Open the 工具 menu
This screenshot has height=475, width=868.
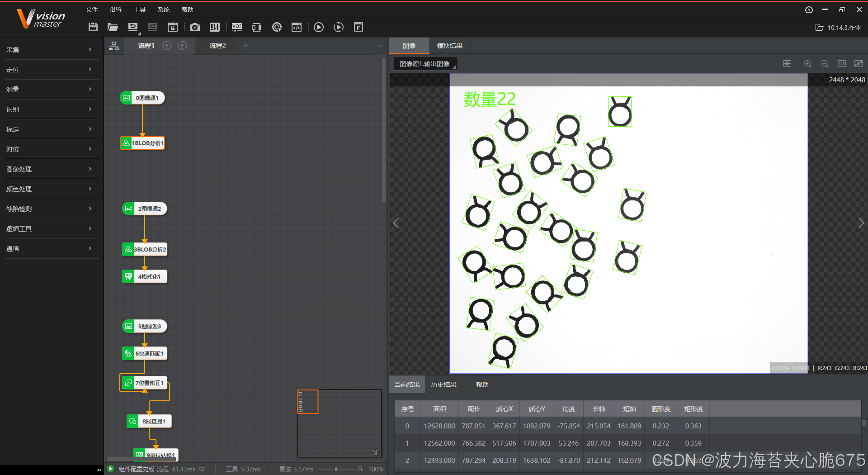click(x=140, y=9)
